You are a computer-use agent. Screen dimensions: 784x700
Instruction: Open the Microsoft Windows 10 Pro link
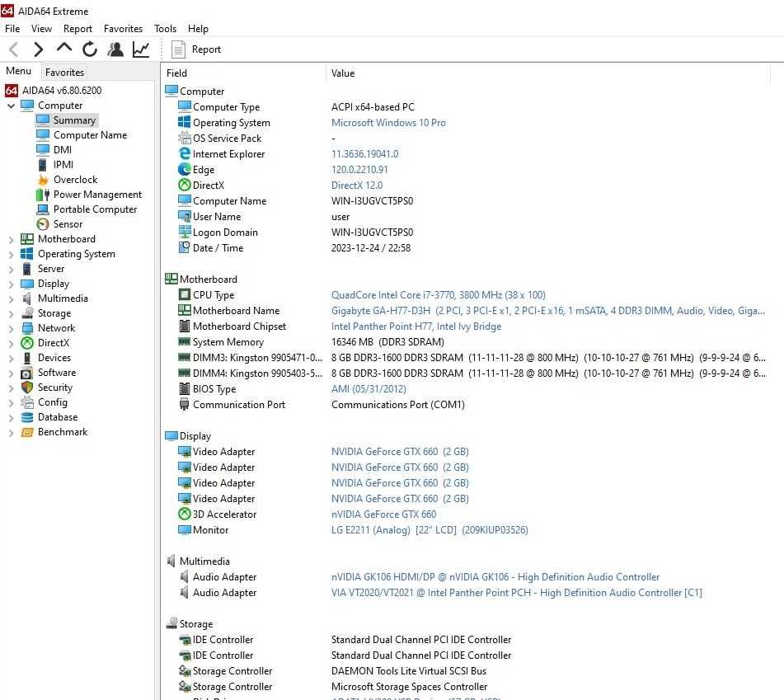click(x=388, y=123)
